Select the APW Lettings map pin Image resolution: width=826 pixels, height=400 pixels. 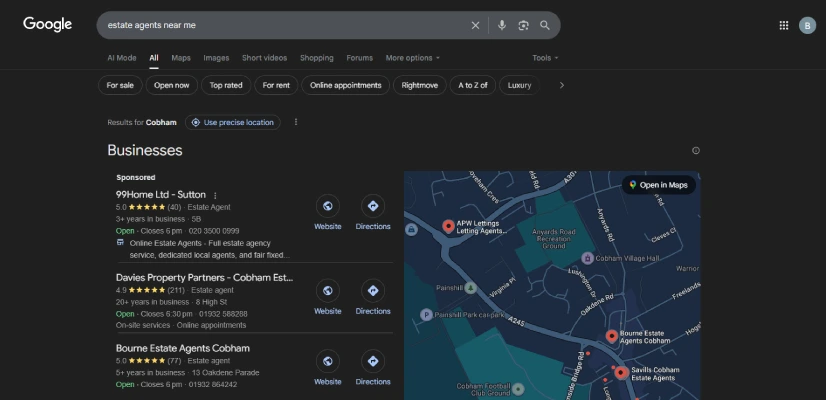coord(448,226)
